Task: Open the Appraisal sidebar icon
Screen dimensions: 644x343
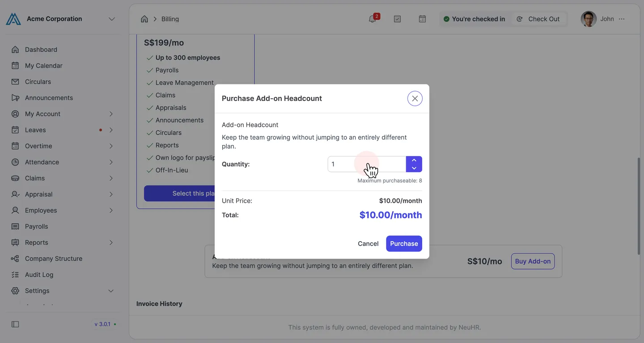Action: (x=15, y=194)
